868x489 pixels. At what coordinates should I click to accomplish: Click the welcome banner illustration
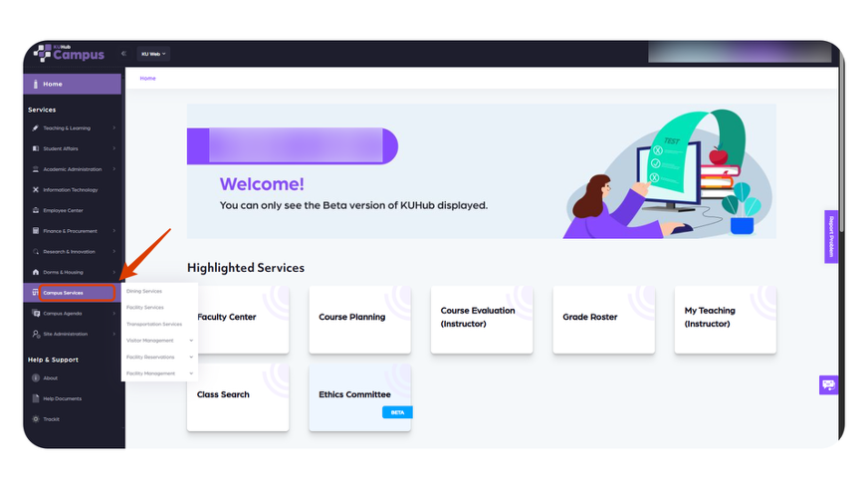(x=667, y=174)
